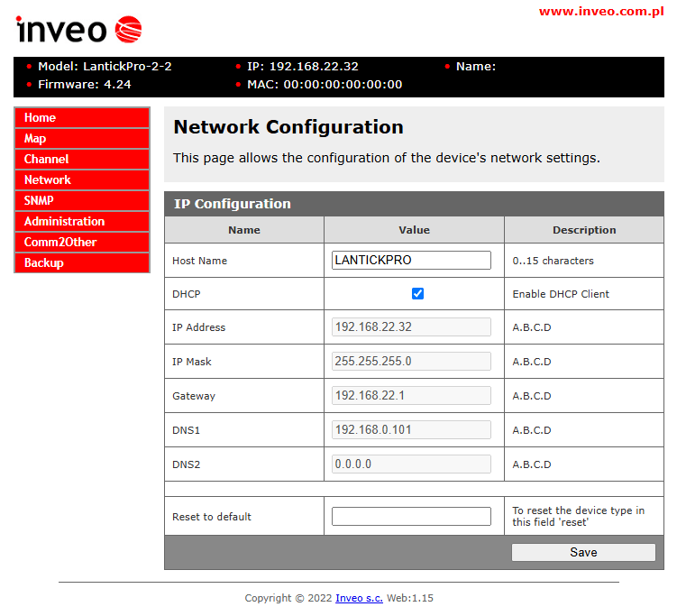Click the IP Address field
This screenshot has height=616, width=677.
(411, 326)
